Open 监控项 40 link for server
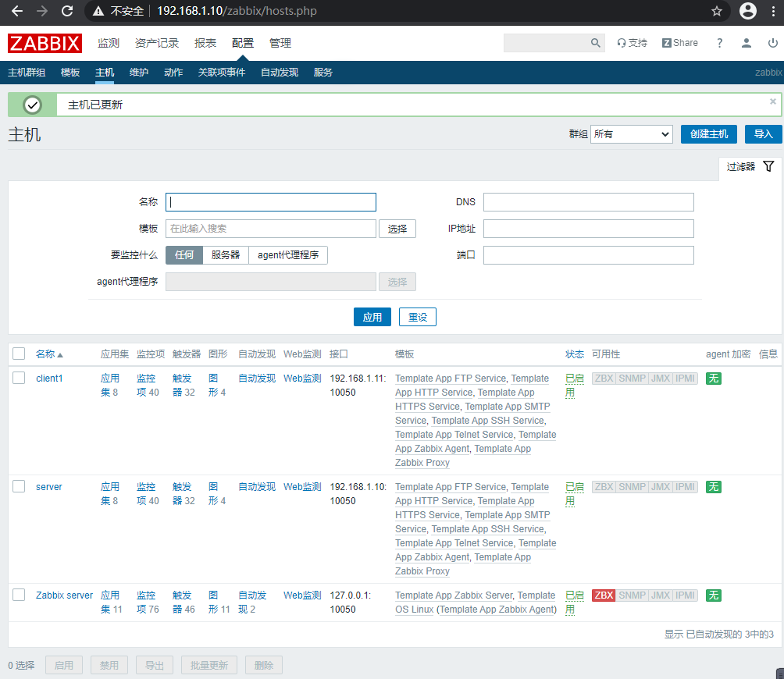 [x=148, y=493]
